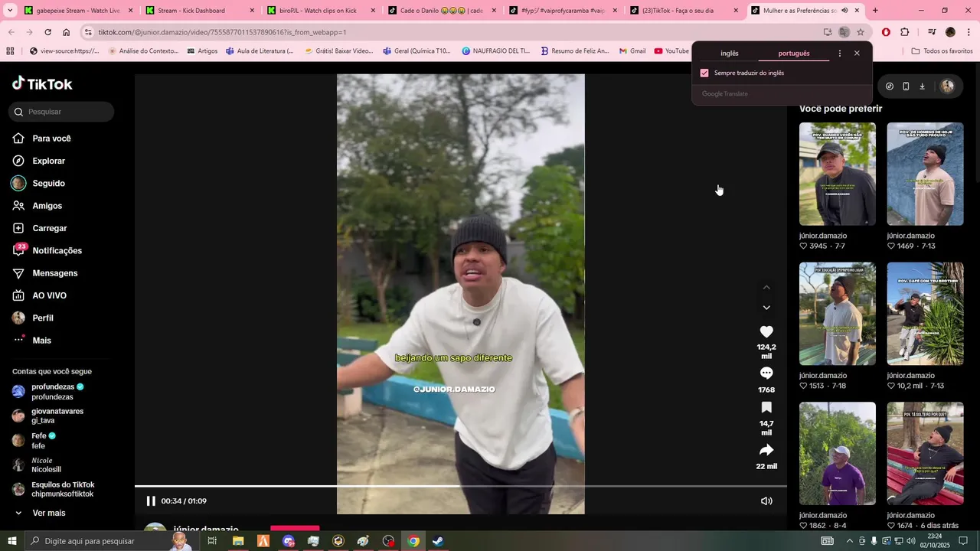Open Chrome's three-dot menu
980x551 pixels.
point(967,32)
